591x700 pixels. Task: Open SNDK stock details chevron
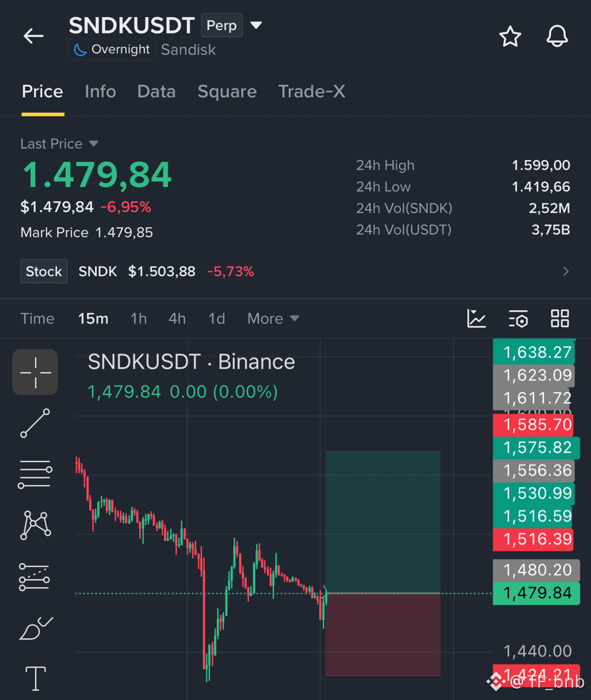click(565, 271)
